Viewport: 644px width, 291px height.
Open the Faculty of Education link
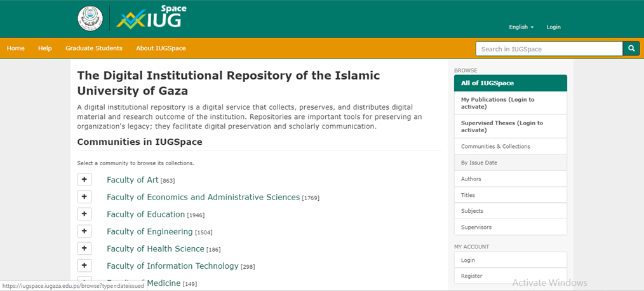pyautogui.click(x=146, y=214)
